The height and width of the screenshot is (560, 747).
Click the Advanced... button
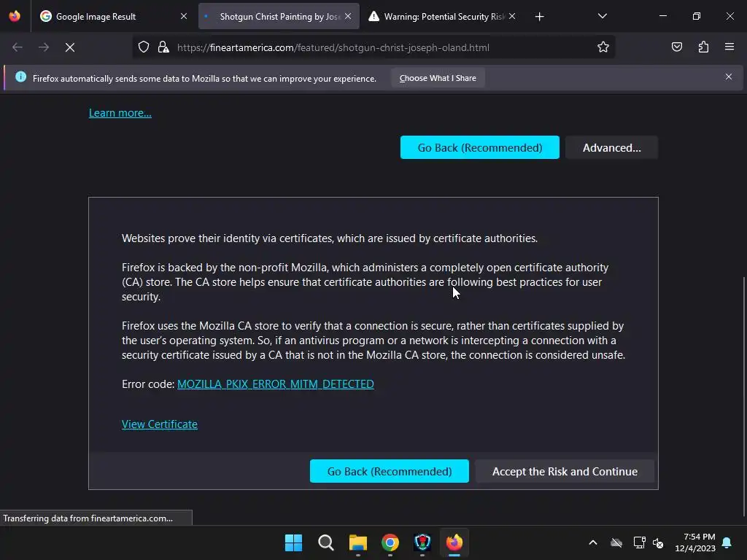click(x=612, y=147)
